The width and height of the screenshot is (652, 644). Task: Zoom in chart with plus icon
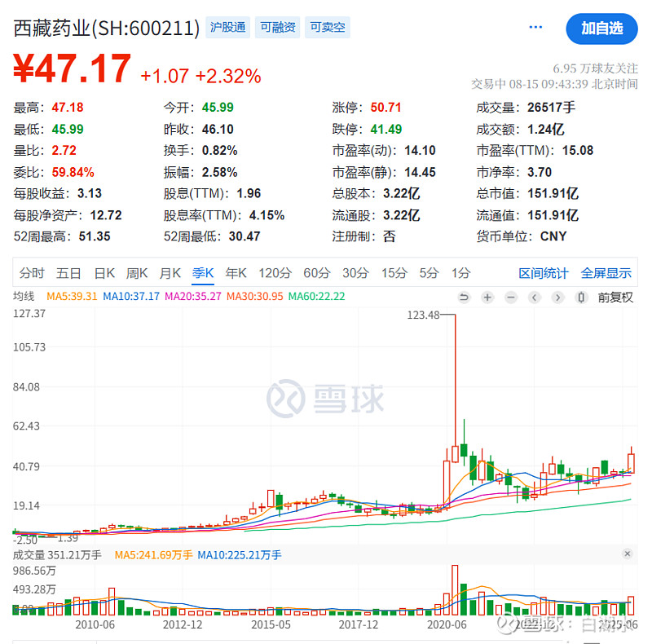[x=487, y=297]
